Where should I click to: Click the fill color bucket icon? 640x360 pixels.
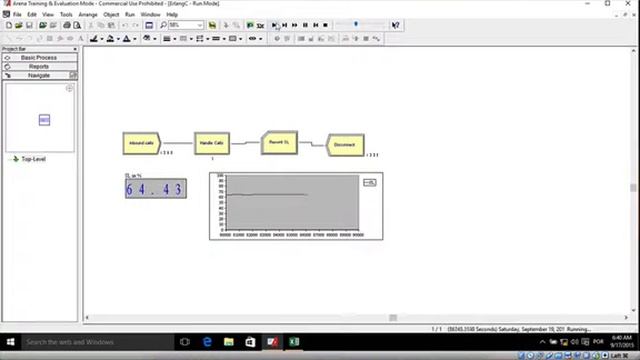(110, 39)
